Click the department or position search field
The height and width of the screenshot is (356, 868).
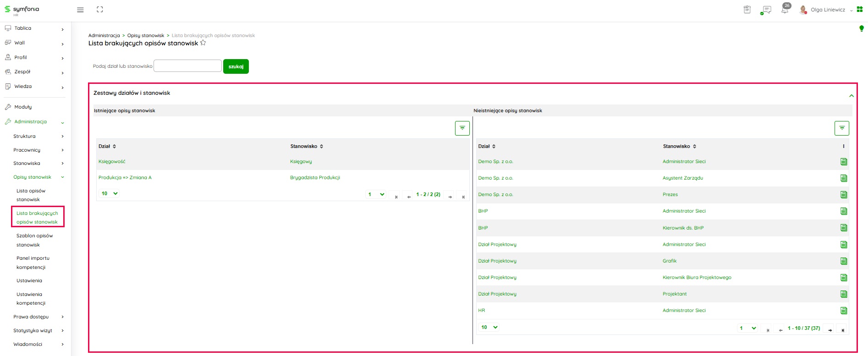pos(187,66)
